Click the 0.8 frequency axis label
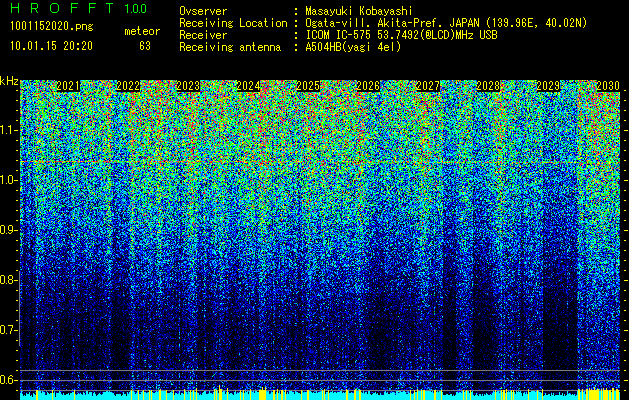This screenshot has height=400, width=629. tap(8, 280)
